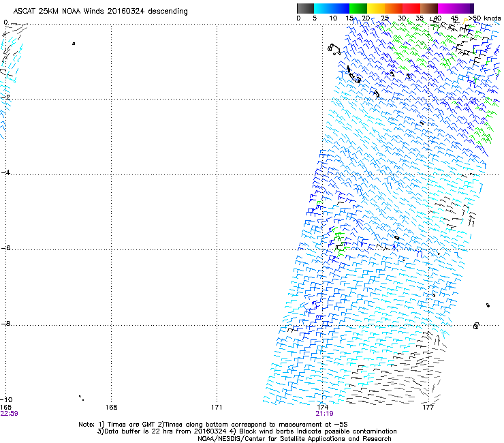Click the latitude label -2

click(5, 97)
